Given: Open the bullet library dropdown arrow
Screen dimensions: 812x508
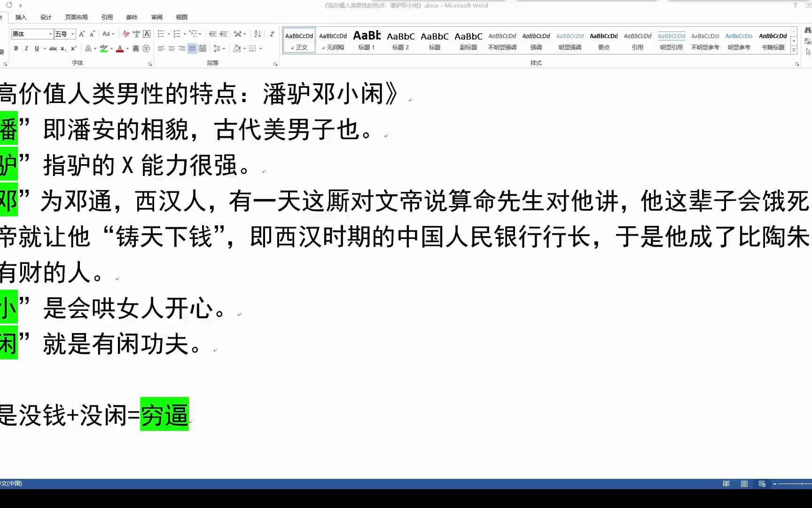Looking at the screenshot, I should 169,34.
